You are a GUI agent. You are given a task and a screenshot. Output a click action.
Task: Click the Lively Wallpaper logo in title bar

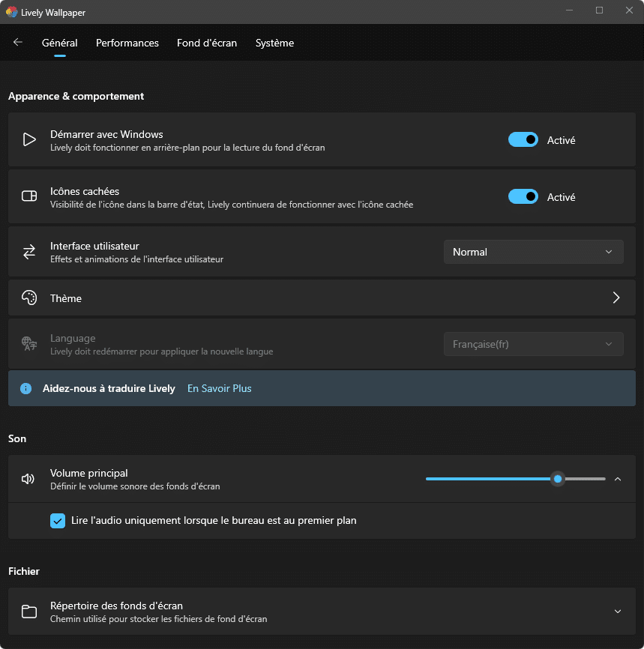(11, 12)
